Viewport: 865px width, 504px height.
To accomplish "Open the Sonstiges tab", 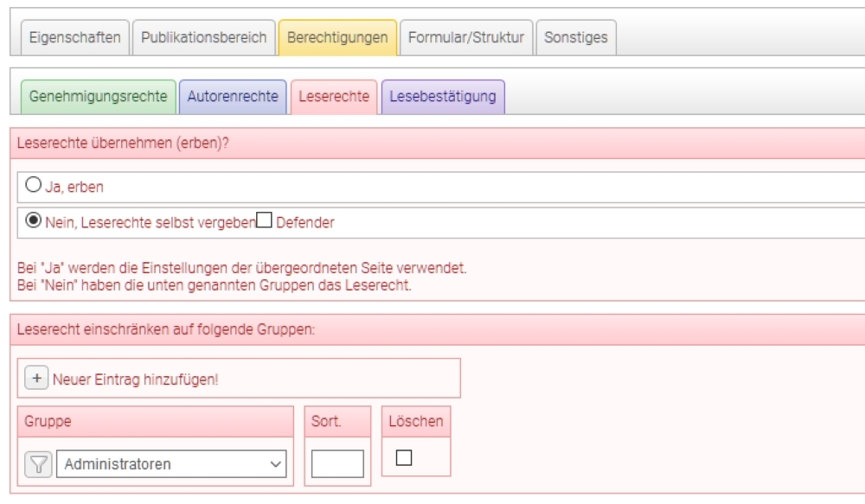I will [576, 39].
